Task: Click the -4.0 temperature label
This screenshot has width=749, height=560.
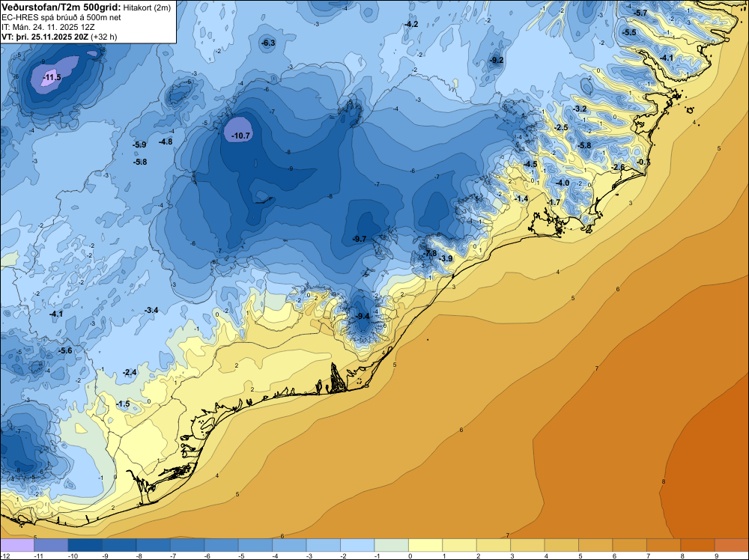Action: click(x=562, y=183)
